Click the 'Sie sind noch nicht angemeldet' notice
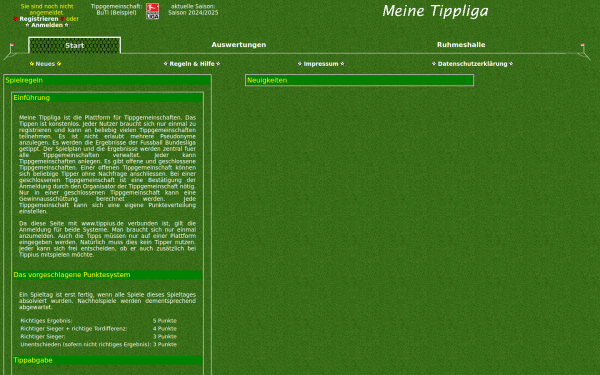The height and width of the screenshot is (375, 600). click(x=47, y=10)
